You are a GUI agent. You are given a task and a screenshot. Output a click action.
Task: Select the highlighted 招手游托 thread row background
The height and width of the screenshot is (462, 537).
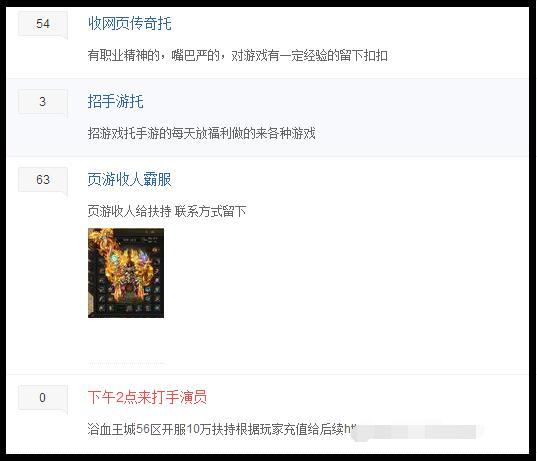pyautogui.click(x=268, y=117)
